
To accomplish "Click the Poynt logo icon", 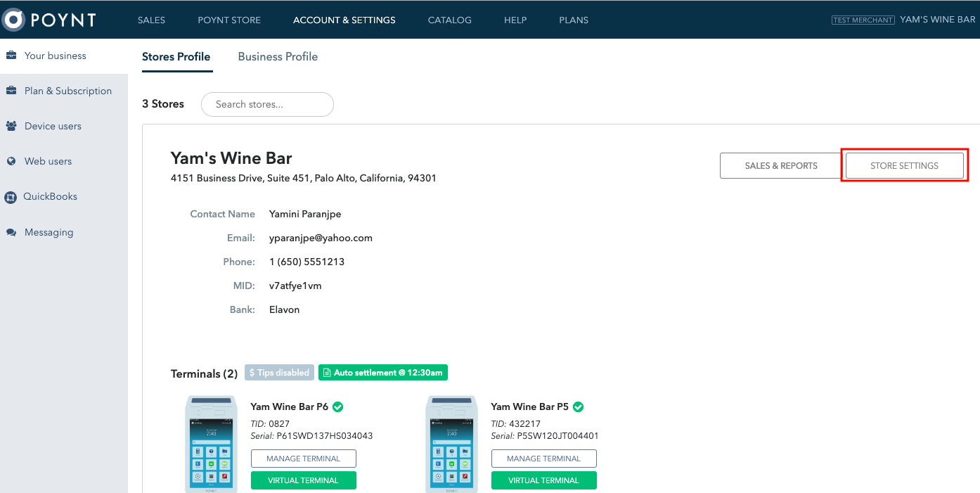I will pos(13,20).
